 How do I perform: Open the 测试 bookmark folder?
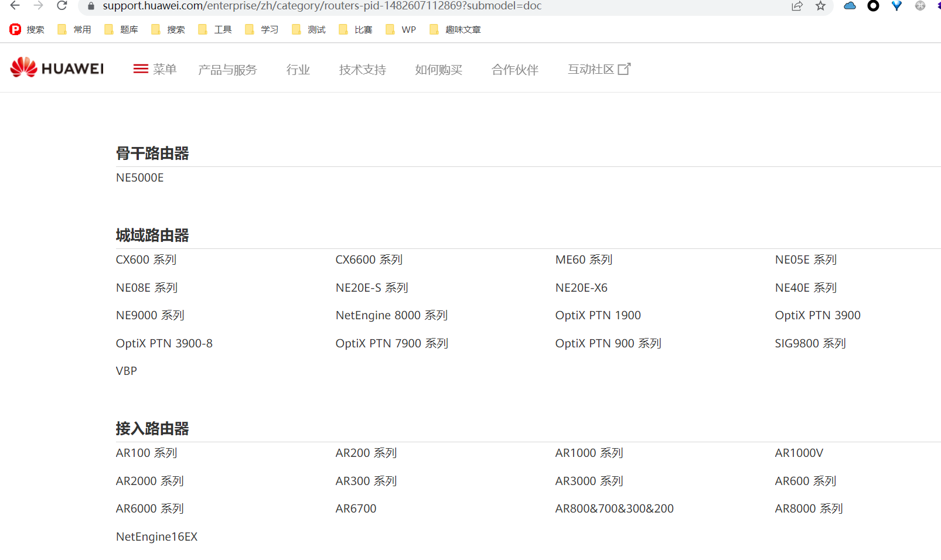pyautogui.click(x=309, y=29)
